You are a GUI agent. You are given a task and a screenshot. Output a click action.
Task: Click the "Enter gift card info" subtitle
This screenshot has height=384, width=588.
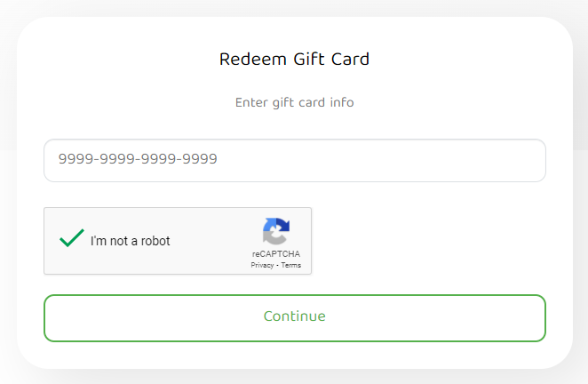pos(294,102)
